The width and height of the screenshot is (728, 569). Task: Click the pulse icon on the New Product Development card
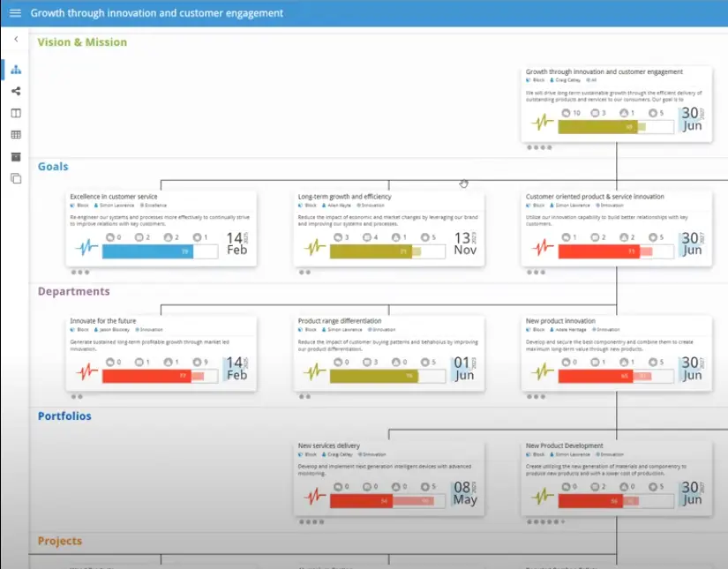pyautogui.click(x=543, y=496)
